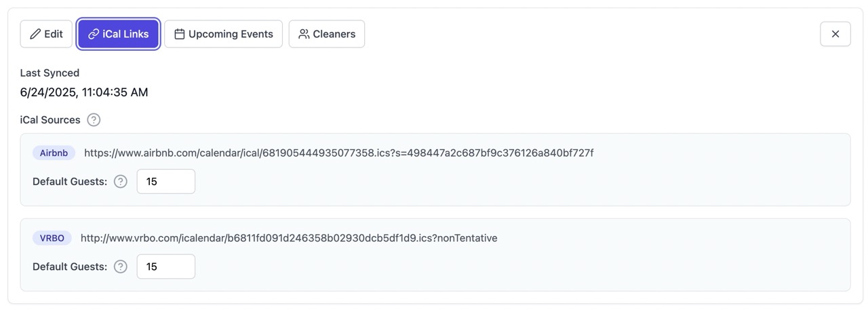
Task: Open the VRBO Default Guests help tooltip icon
Action: [121, 267]
